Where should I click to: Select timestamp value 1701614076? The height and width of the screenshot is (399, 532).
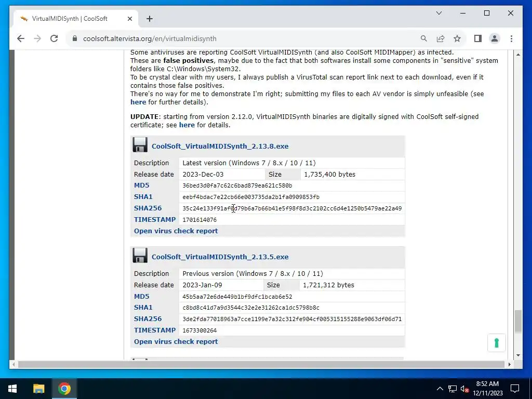tap(199, 220)
